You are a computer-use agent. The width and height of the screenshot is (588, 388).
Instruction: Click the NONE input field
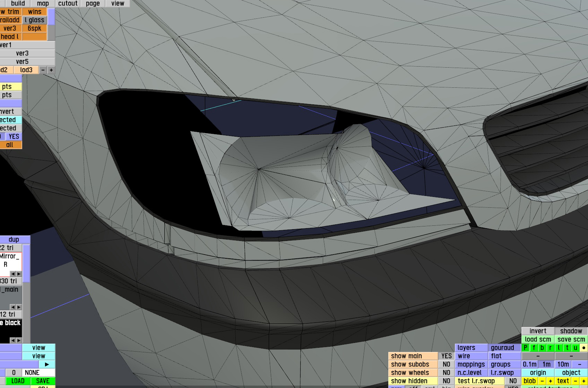point(39,373)
